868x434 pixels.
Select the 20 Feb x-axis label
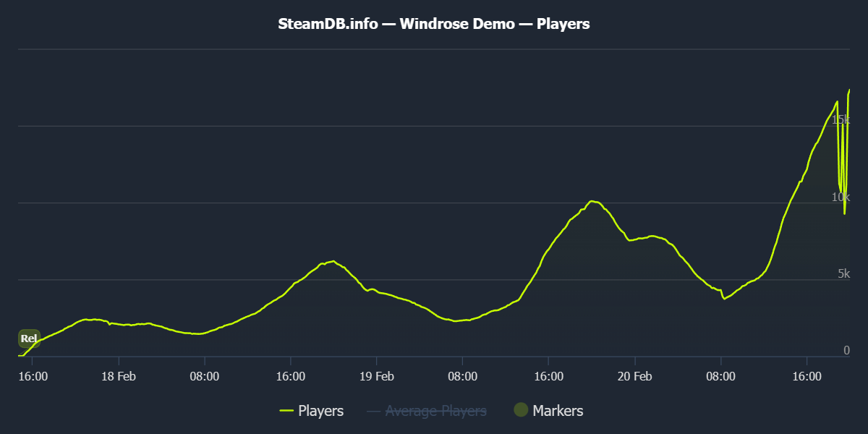click(634, 376)
